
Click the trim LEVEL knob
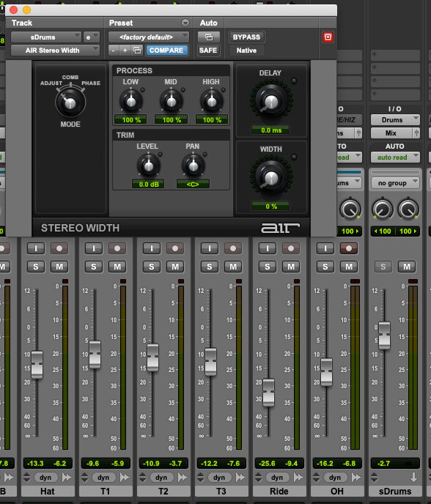(148, 166)
